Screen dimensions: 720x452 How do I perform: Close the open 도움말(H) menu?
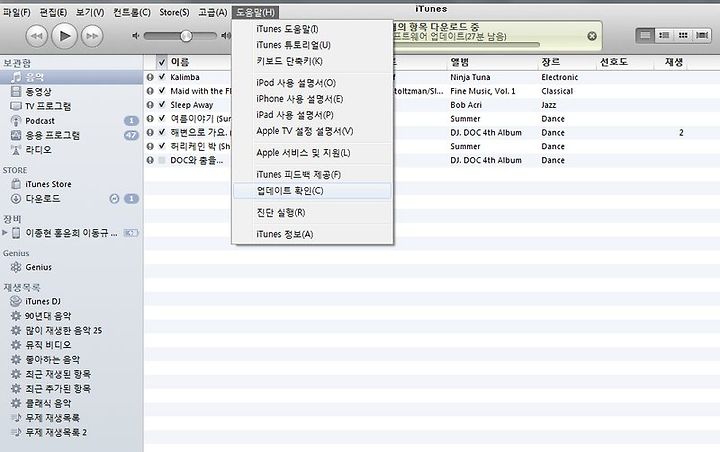255,12
